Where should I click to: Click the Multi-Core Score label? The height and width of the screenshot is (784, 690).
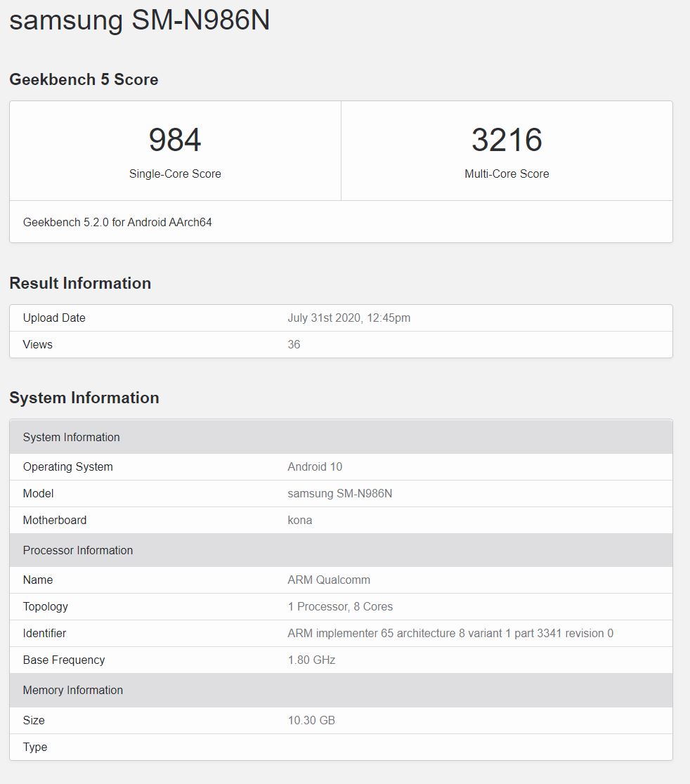tap(507, 174)
